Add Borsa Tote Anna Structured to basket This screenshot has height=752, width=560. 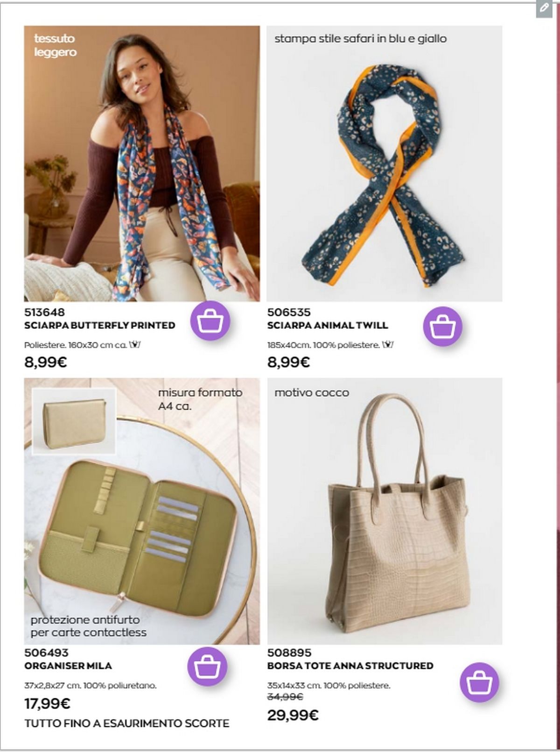click(x=479, y=682)
